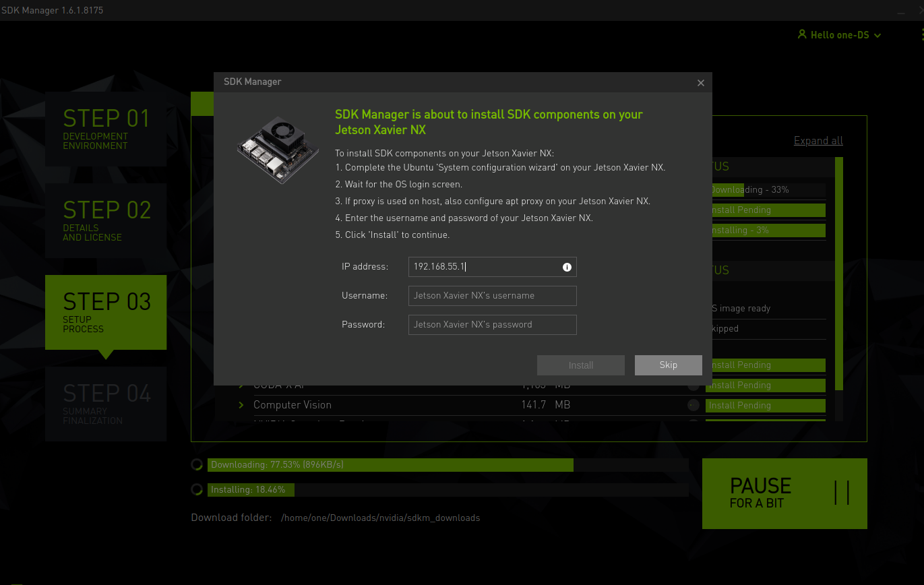
Task: Click the 141.7 MB size value
Action: tap(546, 405)
